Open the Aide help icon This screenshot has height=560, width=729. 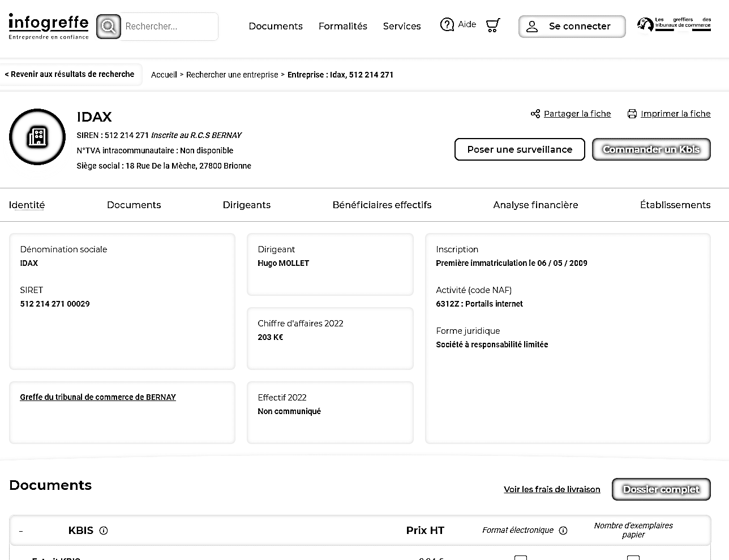click(447, 25)
